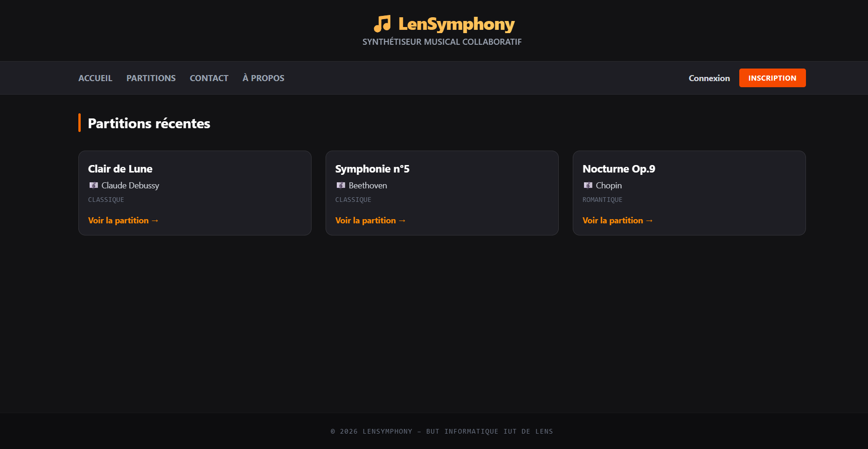Image resolution: width=868 pixels, height=449 pixels.
Task: Open the CONTACT page
Action: pos(208,78)
